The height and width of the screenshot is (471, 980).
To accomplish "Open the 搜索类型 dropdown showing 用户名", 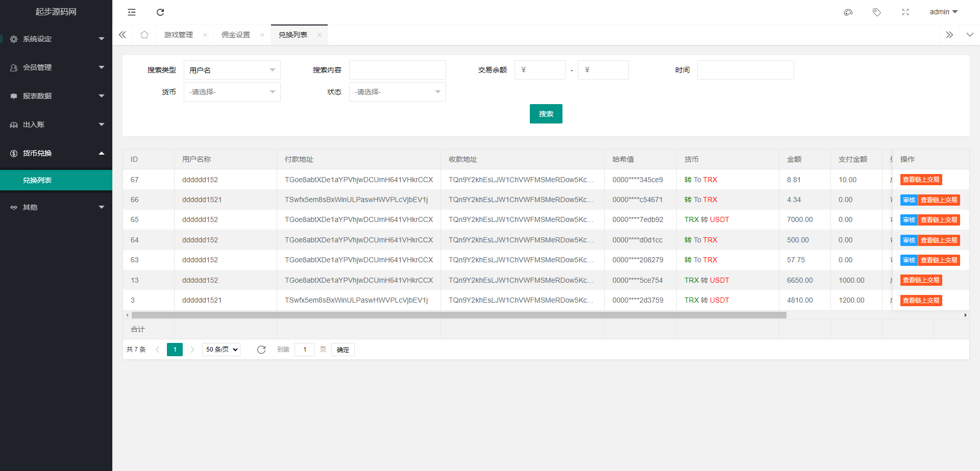I will point(232,70).
